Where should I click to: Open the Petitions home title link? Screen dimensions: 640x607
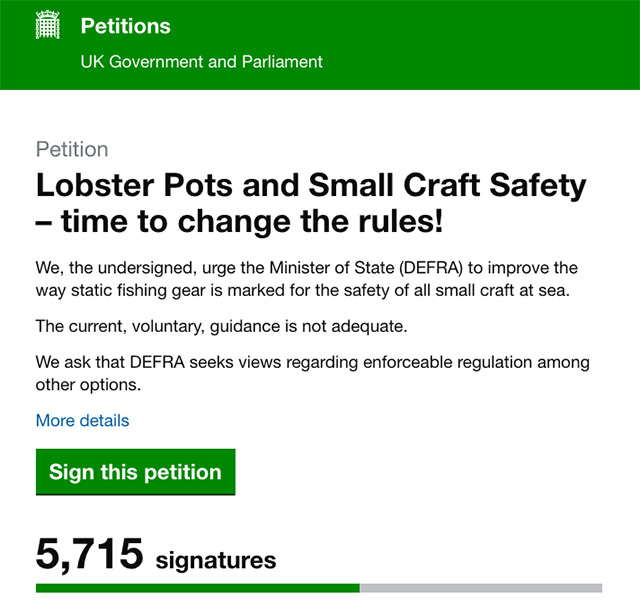click(x=125, y=26)
